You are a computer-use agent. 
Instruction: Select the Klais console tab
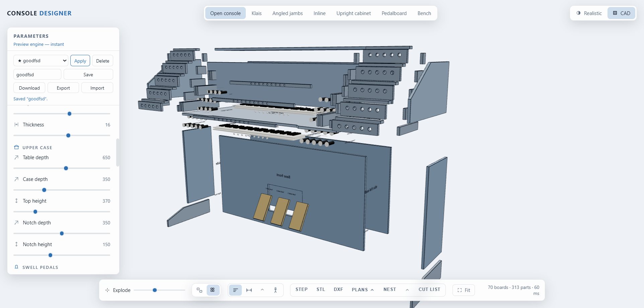[x=257, y=13]
